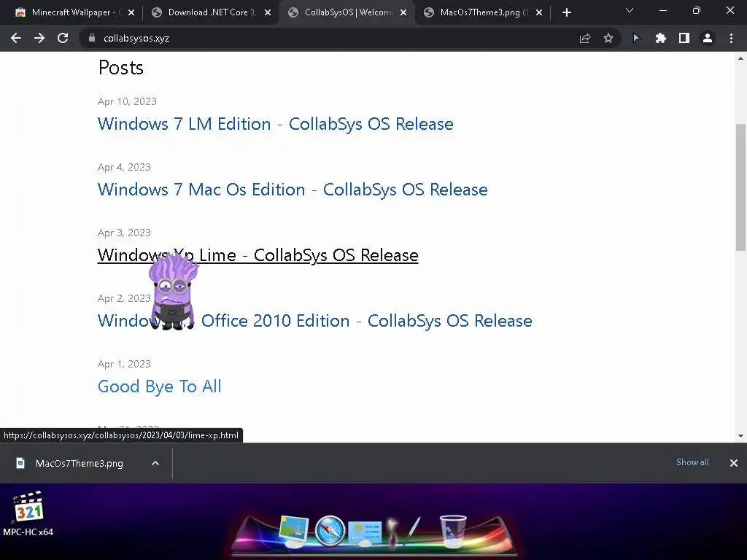Show all downloads

[692, 462]
